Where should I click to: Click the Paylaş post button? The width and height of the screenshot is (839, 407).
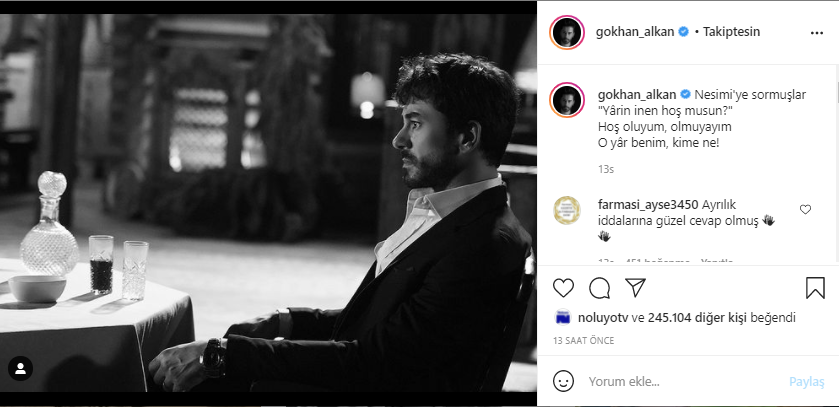(x=806, y=381)
